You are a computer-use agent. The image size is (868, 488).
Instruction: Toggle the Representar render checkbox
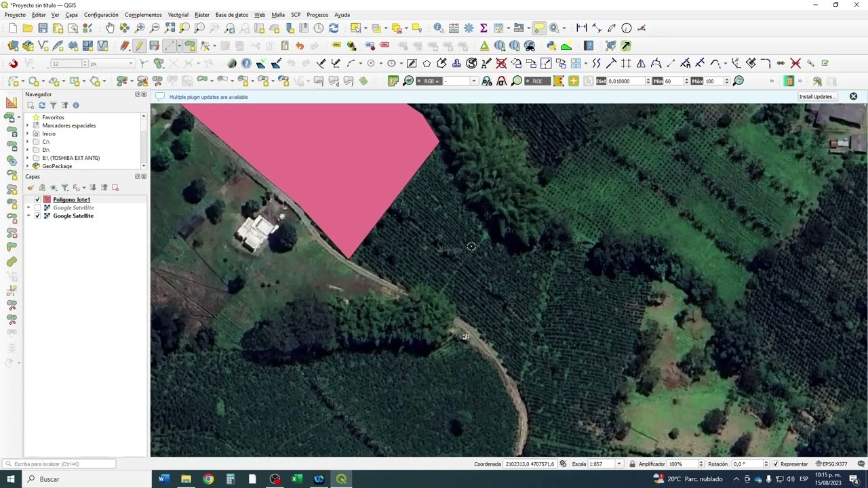(776, 464)
